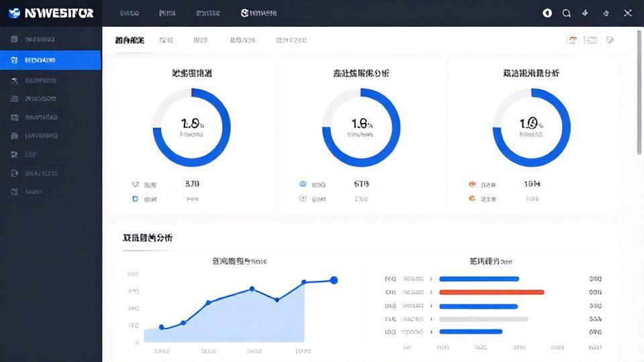The width and height of the screenshot is (644, 362).
Task: Click the globe logo icon beside NSWESITOR
Action: click(14, 13)
